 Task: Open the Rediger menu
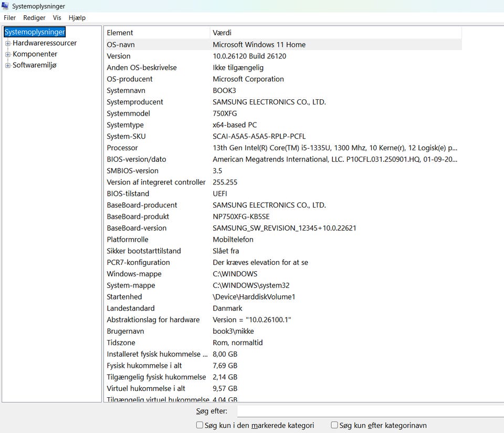click(x=34, y=18)
